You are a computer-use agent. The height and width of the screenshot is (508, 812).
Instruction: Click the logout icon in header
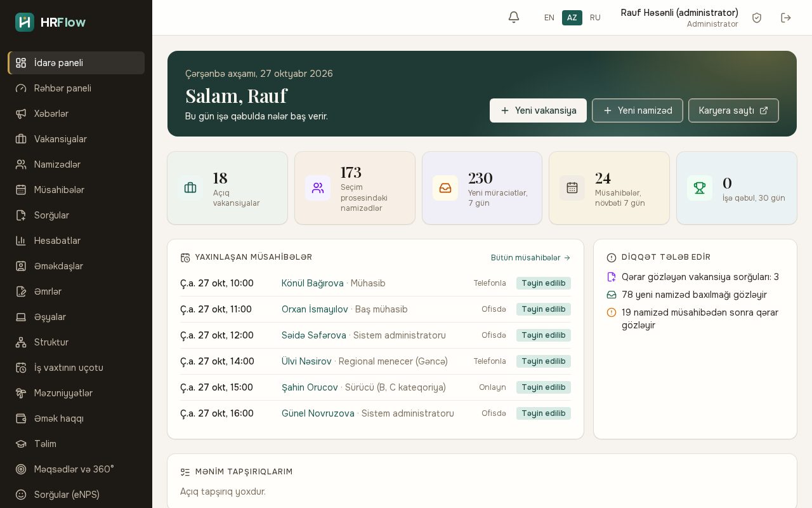pyautogui.click(x=786, y=18)
